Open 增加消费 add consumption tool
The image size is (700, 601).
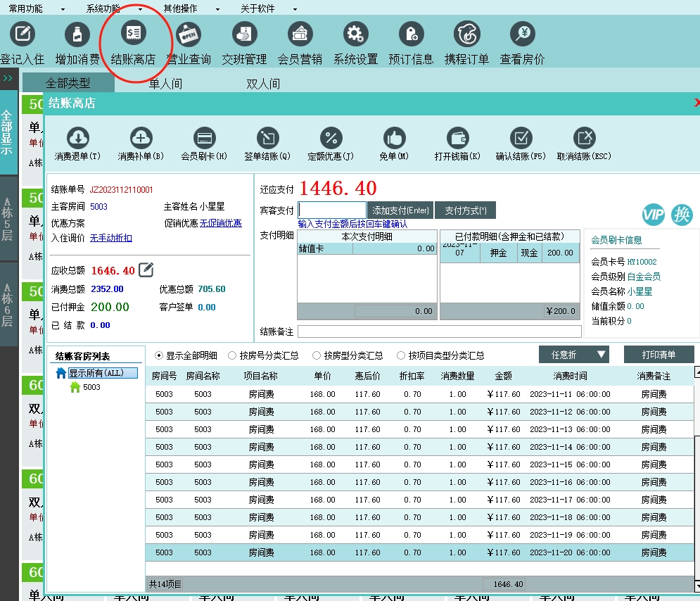[x=77, y=34]
